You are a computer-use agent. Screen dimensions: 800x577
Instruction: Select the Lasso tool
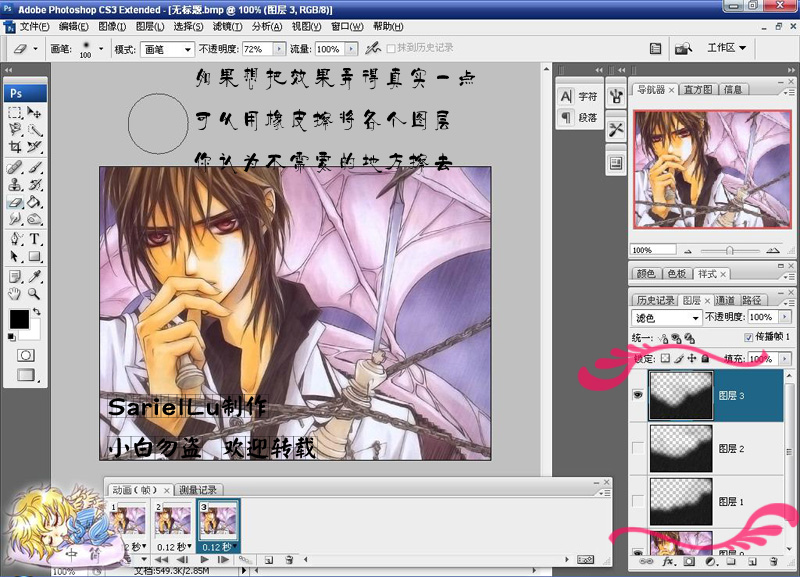pyautogui.click(x=15, y=130)
